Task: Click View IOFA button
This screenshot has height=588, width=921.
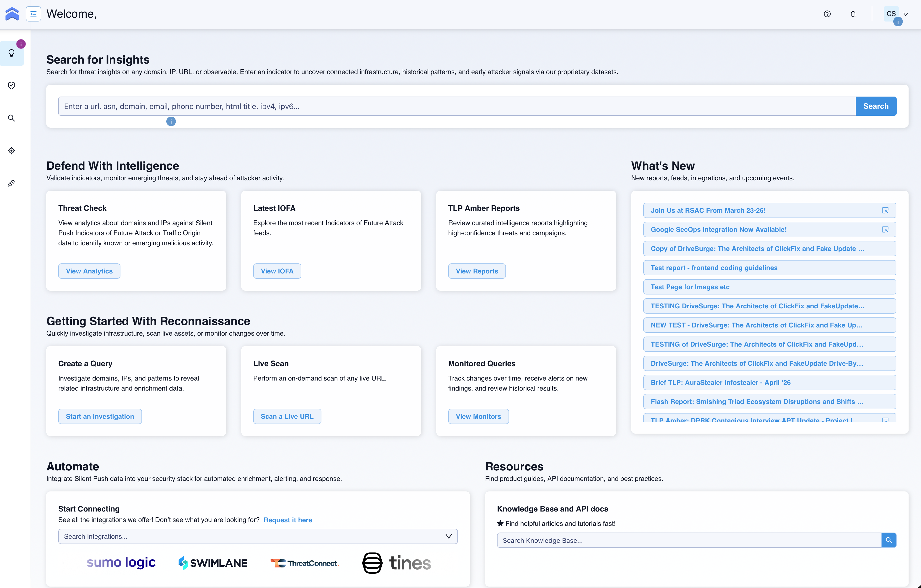Action: 277,271
